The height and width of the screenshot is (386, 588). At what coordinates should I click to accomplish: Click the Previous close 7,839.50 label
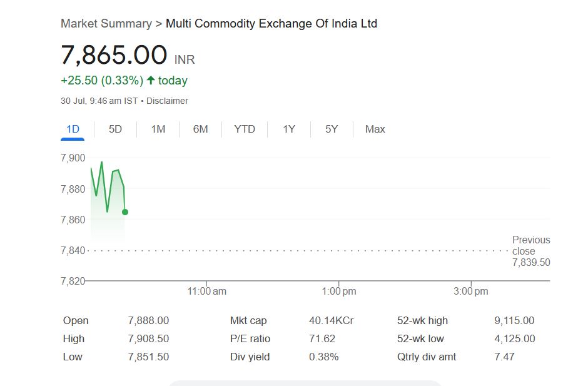coord(531,251)
